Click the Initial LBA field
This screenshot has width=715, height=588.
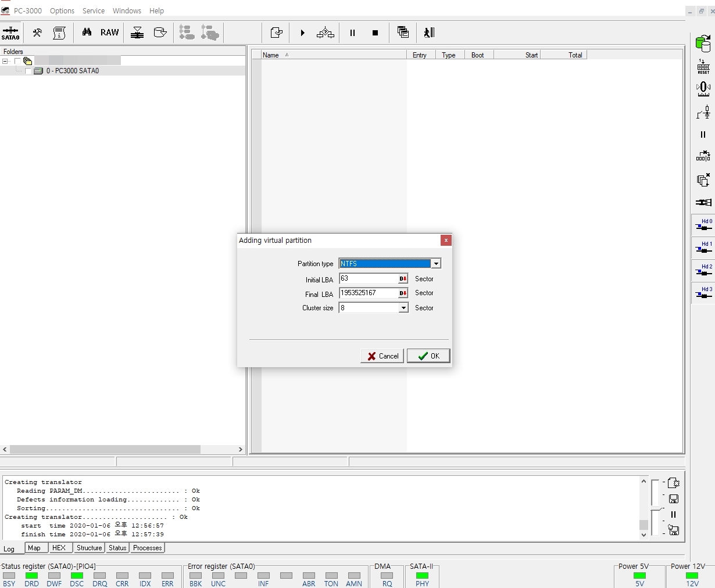coord(369,279)
